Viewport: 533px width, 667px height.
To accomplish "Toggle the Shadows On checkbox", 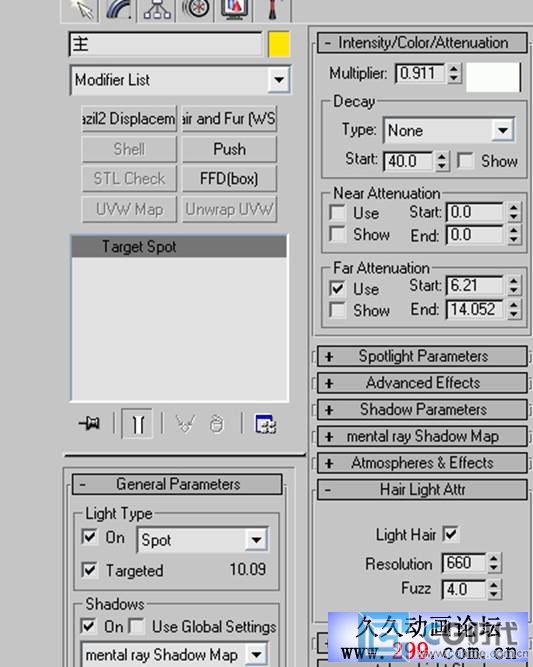I will pos(88,626).
